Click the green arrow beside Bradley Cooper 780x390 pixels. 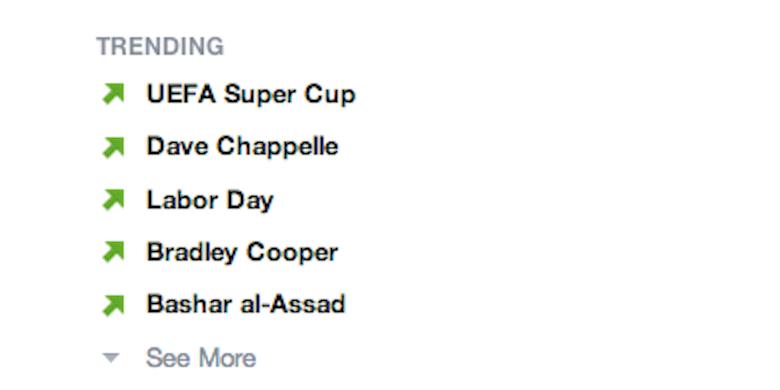[113, 252]
